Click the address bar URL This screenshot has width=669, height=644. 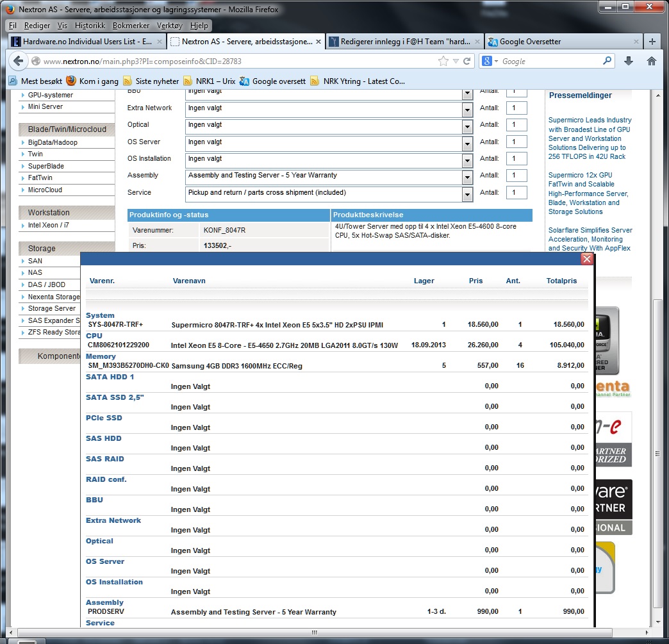[142, 61]
